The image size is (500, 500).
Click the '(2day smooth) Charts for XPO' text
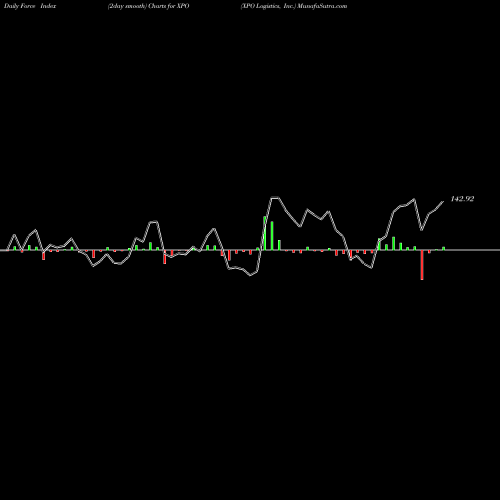148,6
